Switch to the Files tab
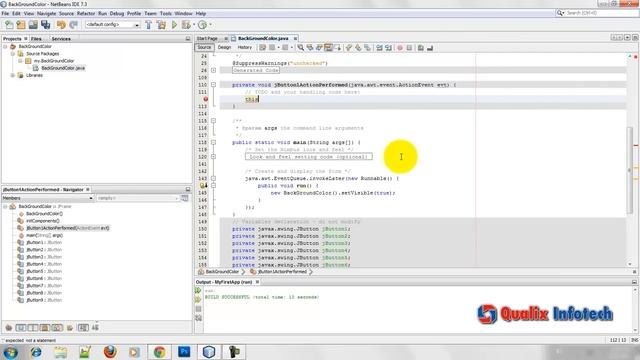640x360 pixels. pos(36,39)
